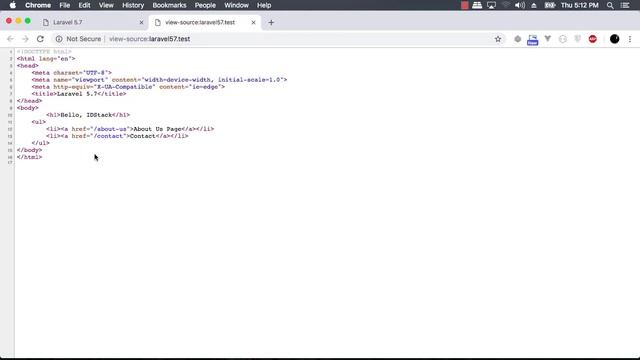640x360 pixels.
Task: Click the X-UA-Compatible meta line
Action: pos(129,87)
